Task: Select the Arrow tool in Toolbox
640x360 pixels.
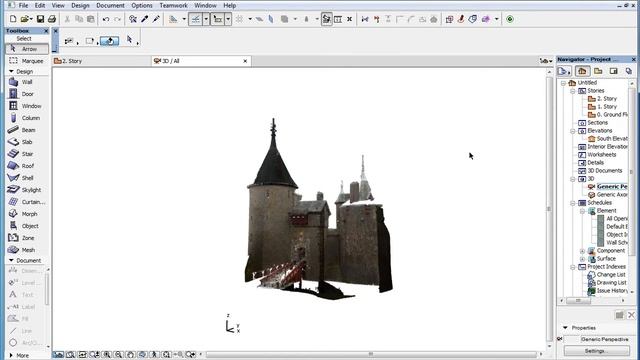Action: point(27,49)
